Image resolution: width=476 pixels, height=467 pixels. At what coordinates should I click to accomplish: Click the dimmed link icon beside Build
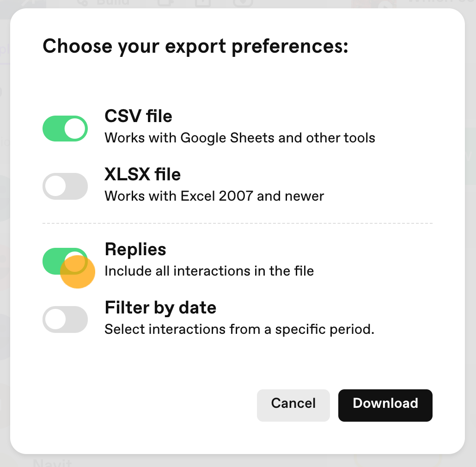coord(83,3)
